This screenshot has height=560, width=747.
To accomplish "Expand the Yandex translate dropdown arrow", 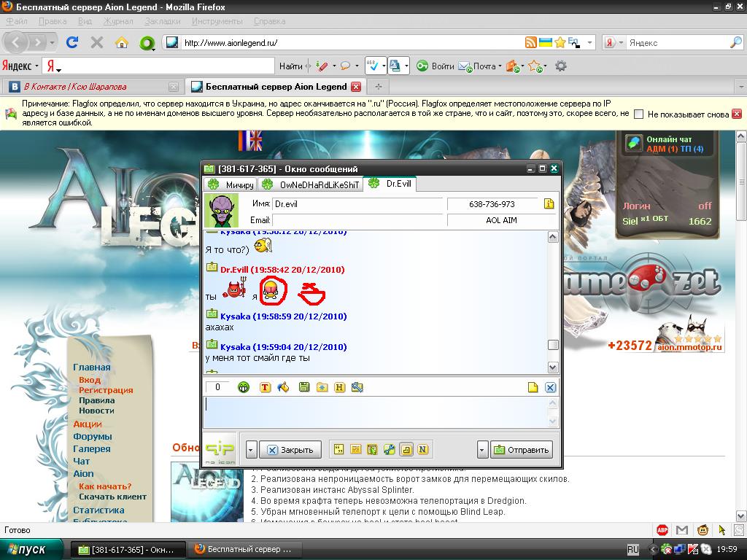I will (x=406, y=66).
